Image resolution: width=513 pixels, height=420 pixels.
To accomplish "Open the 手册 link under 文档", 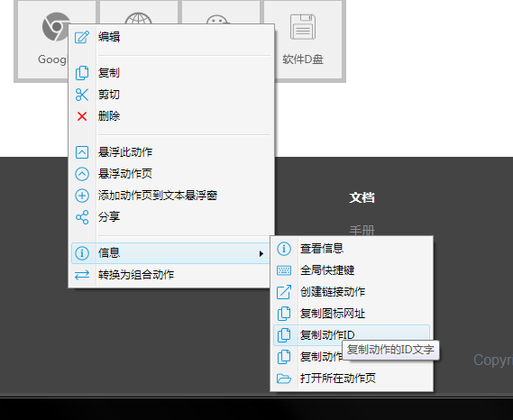I will pos(362,231).
